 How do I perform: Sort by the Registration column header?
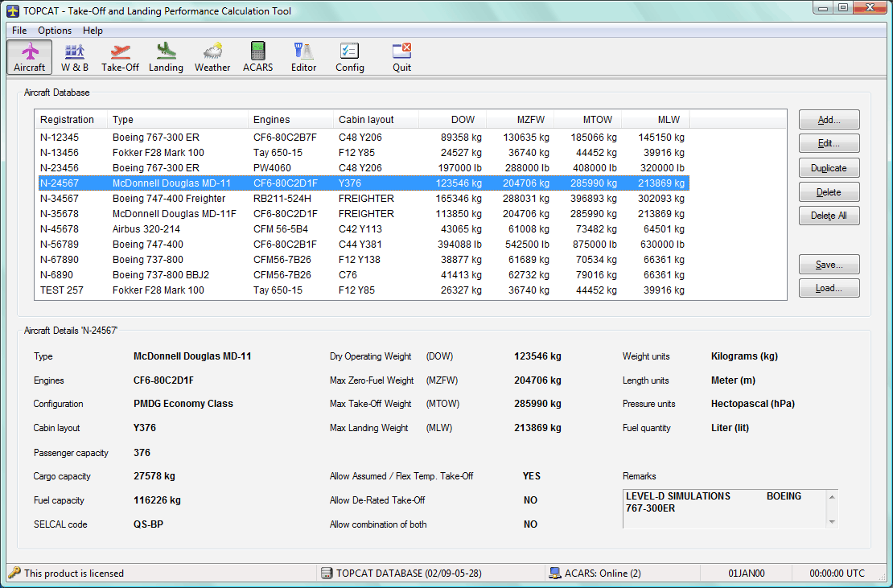click(x=71, y=120)
